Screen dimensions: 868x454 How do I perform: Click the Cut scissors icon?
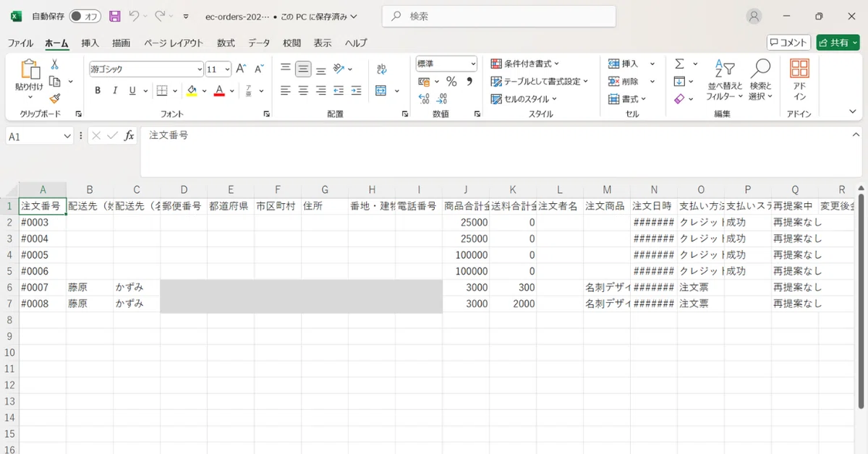[x=54, y=64]
